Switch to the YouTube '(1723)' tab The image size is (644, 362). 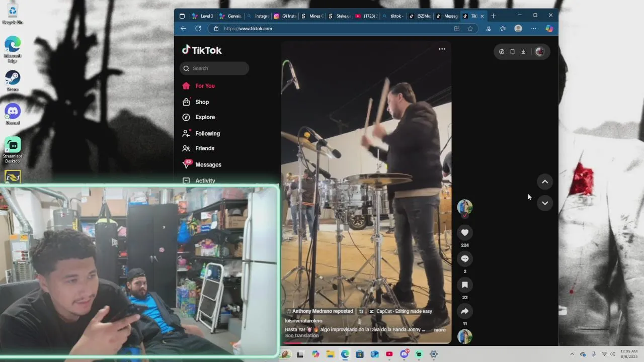pyautogui.click(x=366, y=16)
